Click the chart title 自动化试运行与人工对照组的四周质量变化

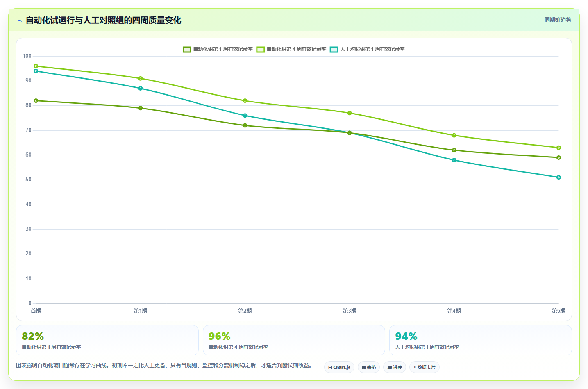[103, 20]
